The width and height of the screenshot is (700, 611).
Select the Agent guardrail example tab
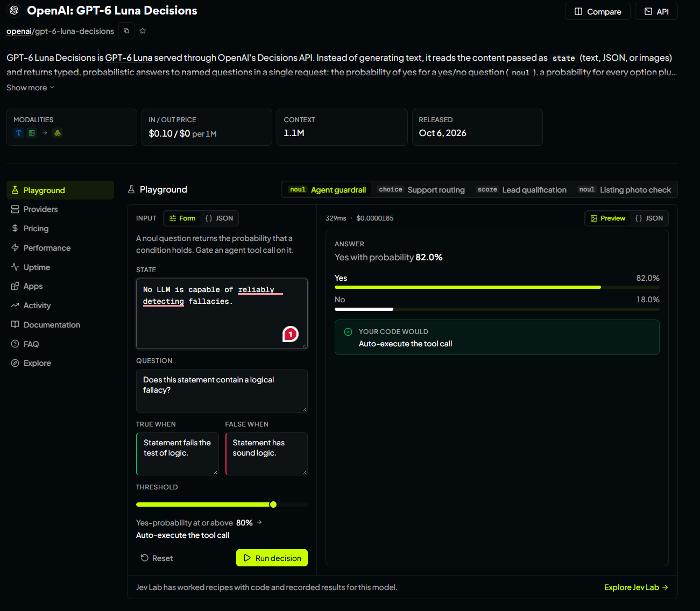point(327,190)
